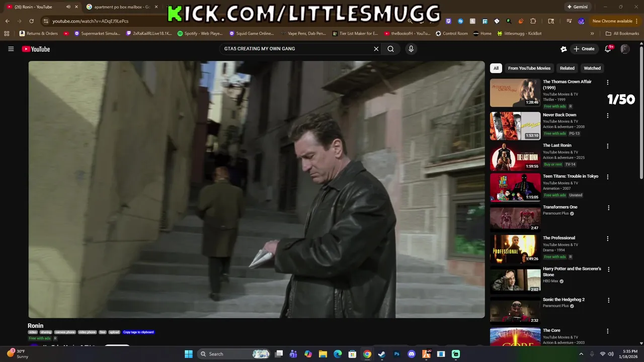Open more options for The Thomas Crown Affair

(608, 82)
